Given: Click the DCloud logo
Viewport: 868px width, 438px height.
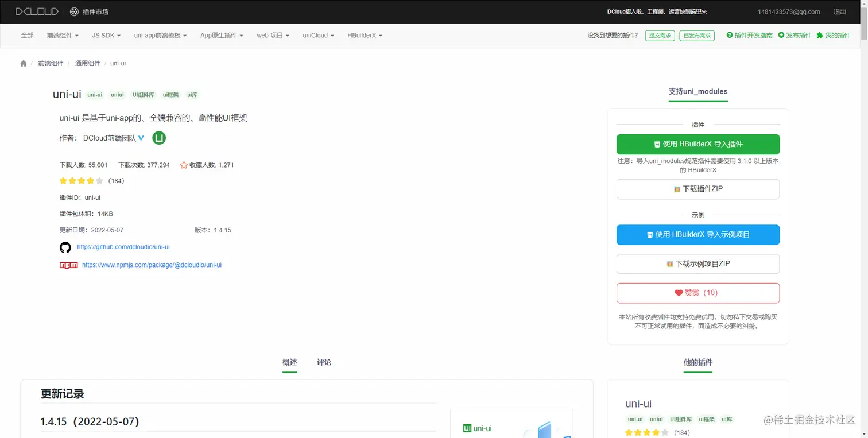Looking at the screenshot, I should [x=37, y=11].
